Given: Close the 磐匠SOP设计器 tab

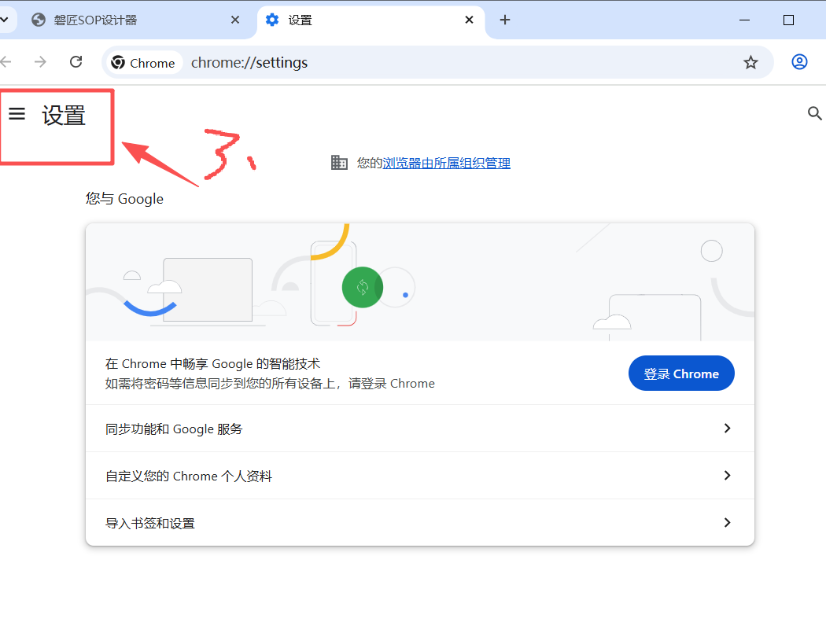Looking at the screenshot, I should pos(235,20).
